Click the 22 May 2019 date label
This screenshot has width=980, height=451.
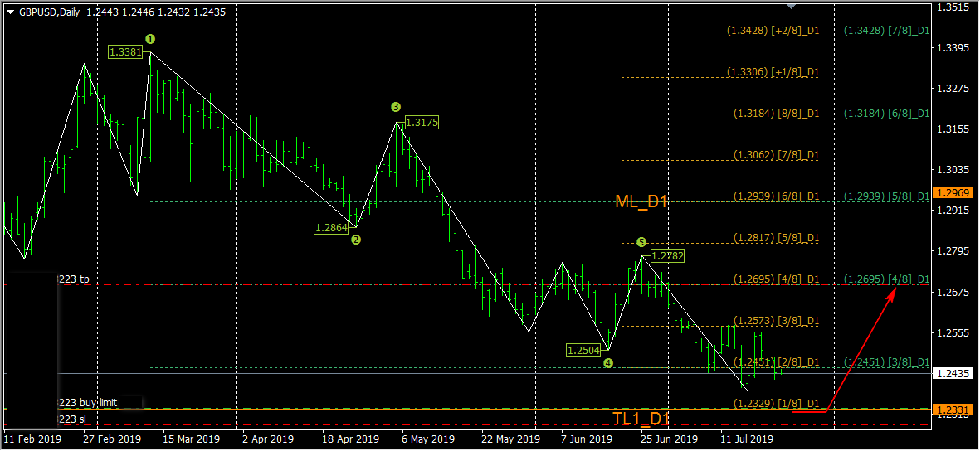click(x=511, y=439)
